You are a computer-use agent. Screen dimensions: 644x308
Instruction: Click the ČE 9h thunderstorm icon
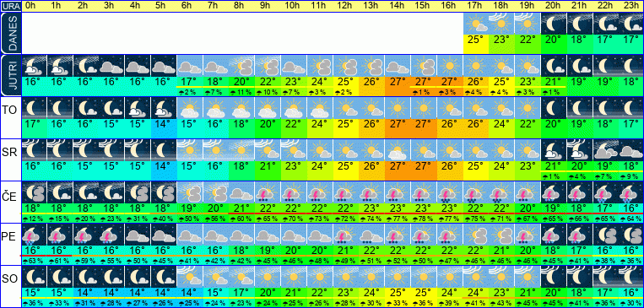tap(267, 192)
